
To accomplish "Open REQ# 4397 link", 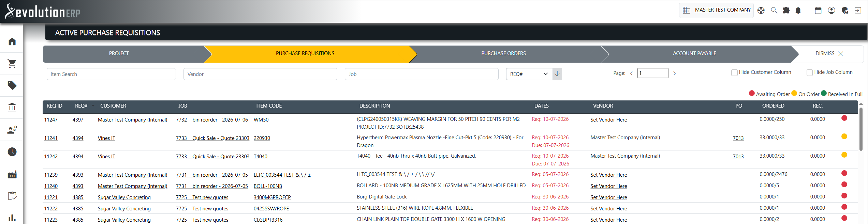I will [78, 120].
